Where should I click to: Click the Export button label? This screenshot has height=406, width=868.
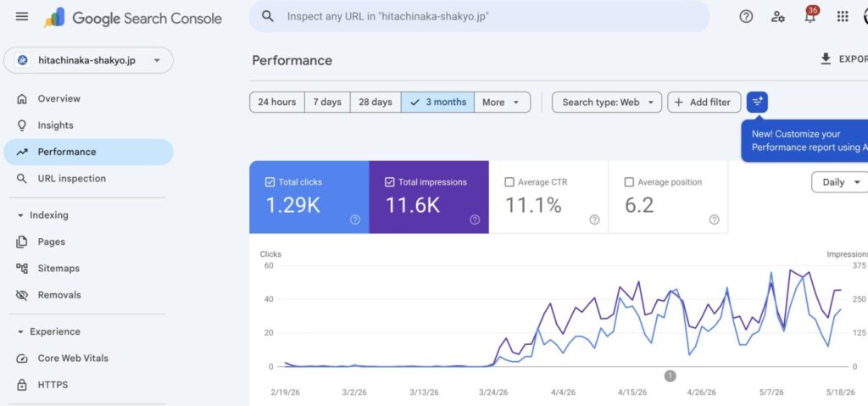tap(853, 59)
